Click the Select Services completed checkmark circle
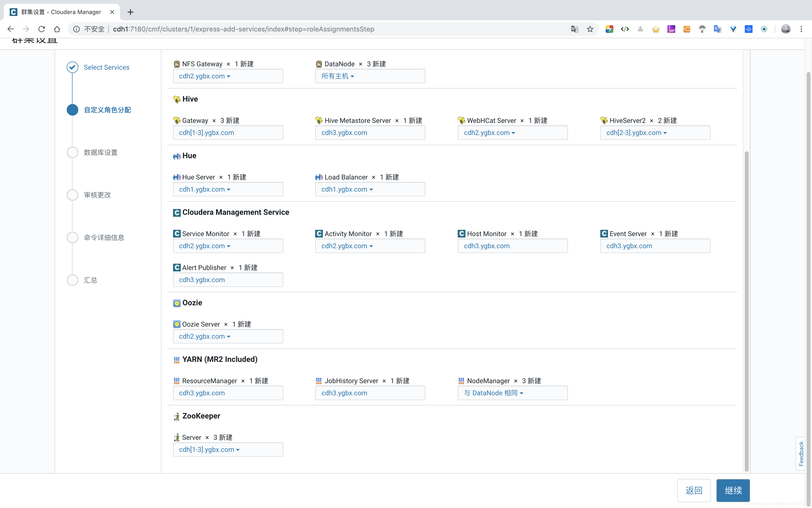Viewport: 812px width, 508px height. (72, 67)
